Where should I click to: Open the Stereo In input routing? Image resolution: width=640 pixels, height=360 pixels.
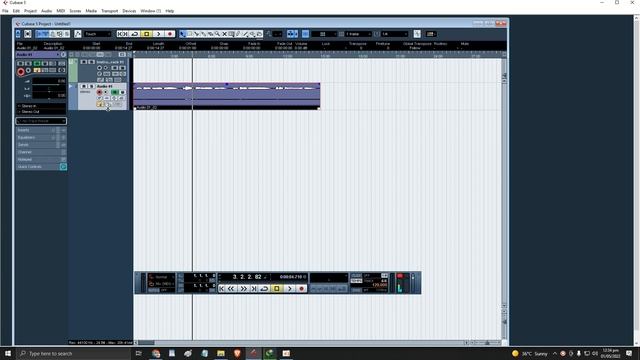pyautogui.click(x=41, y=106)
